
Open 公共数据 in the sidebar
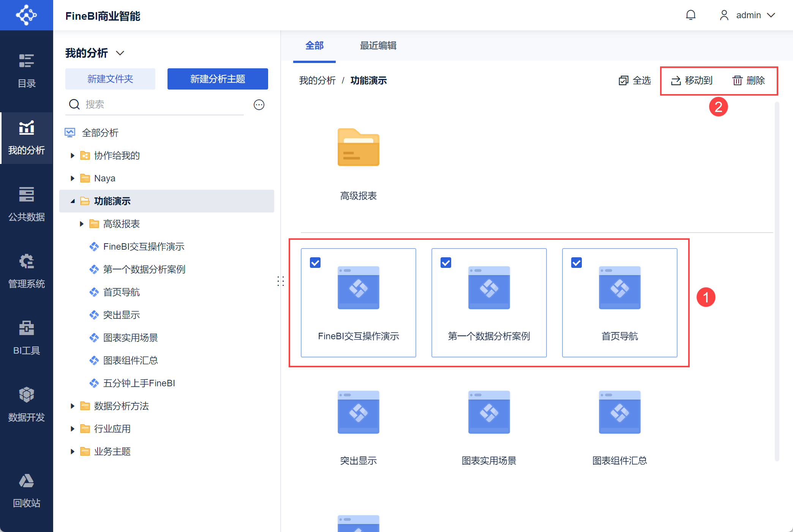[27, 205]
